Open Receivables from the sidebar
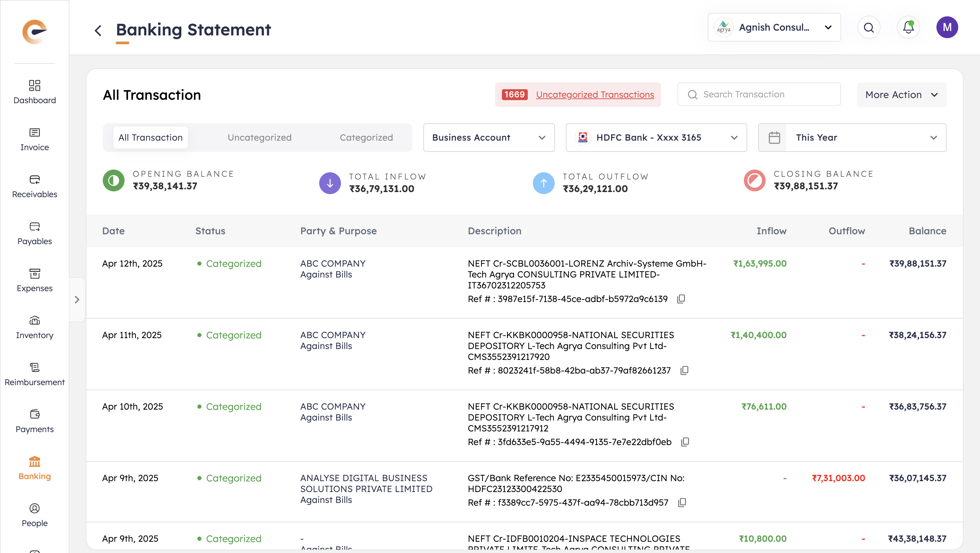This screenshot has height=553, width=980. pyautogui.click(x=34, y=180)
